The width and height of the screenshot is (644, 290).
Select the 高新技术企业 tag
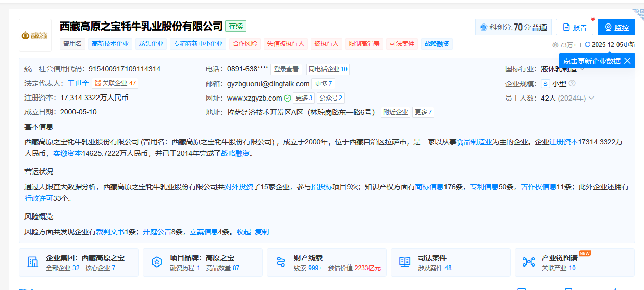110,44
